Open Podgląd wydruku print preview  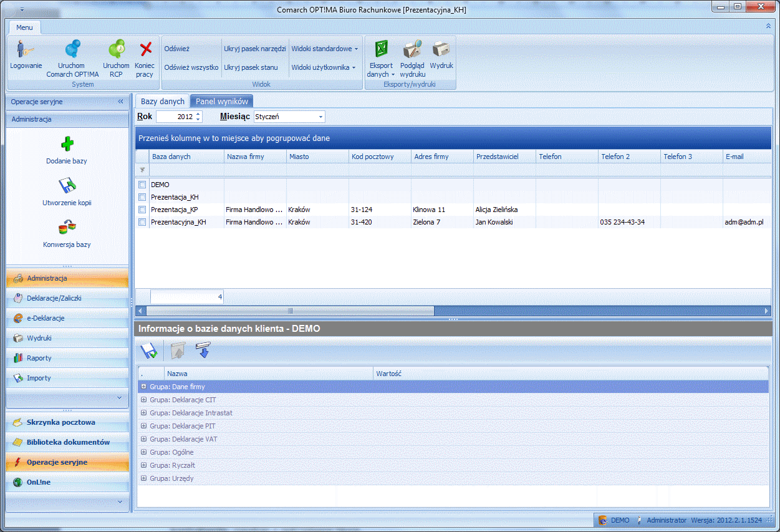[x=412, y=50]
